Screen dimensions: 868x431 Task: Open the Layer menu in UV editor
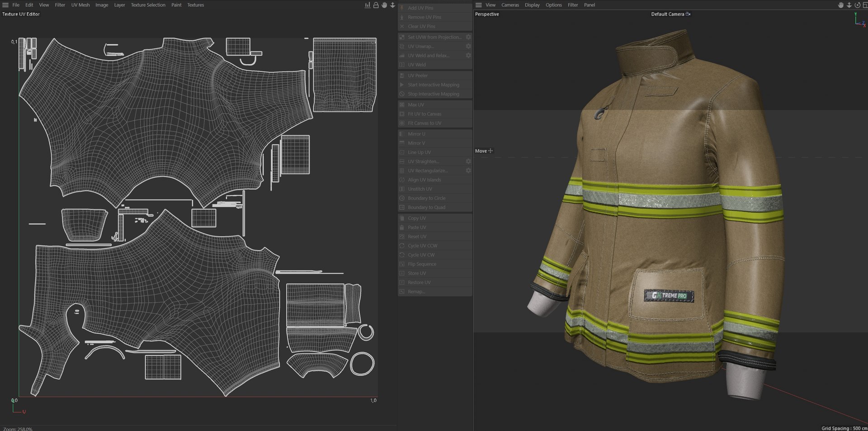pyautogui.click(x=119, y=5)
